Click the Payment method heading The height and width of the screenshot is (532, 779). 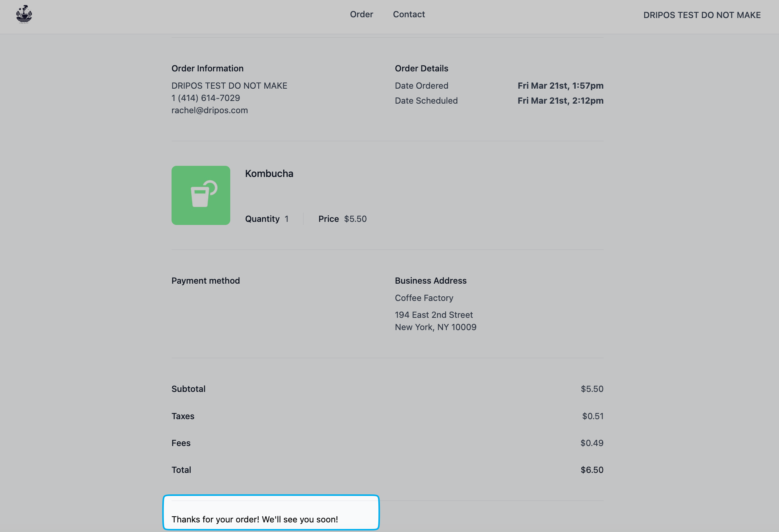(x=205, y=281)
